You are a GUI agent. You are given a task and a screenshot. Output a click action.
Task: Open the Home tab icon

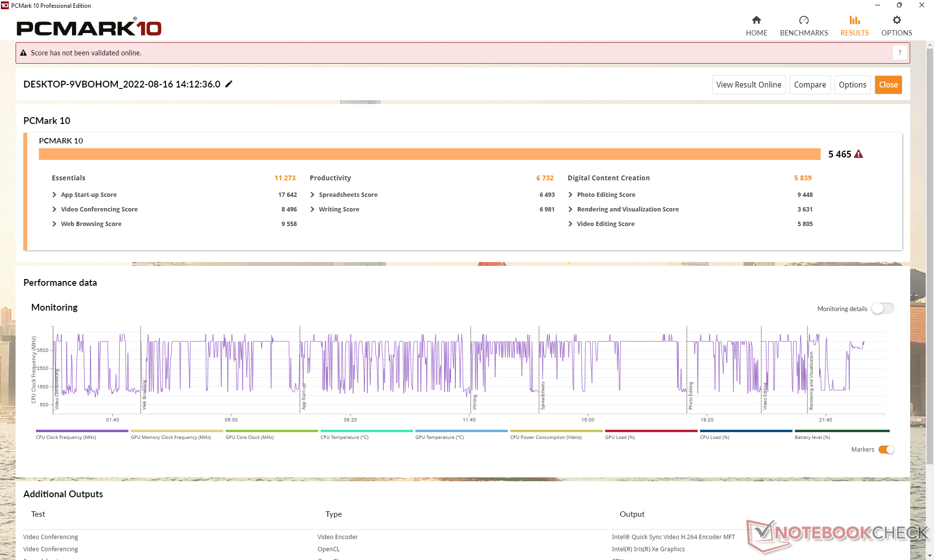pyautogui.click(x=756, y=20)
